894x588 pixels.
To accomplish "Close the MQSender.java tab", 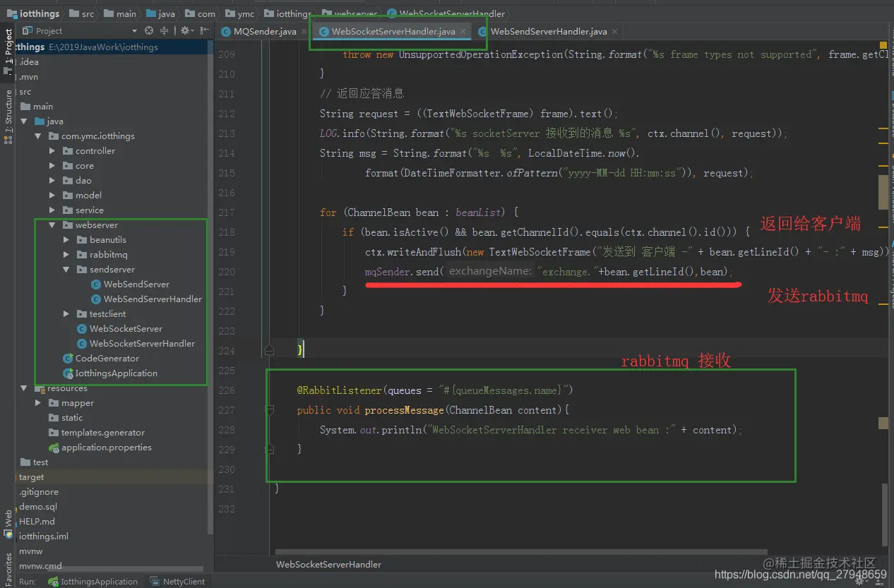I will pyautogui.click(x=304, y=32).
